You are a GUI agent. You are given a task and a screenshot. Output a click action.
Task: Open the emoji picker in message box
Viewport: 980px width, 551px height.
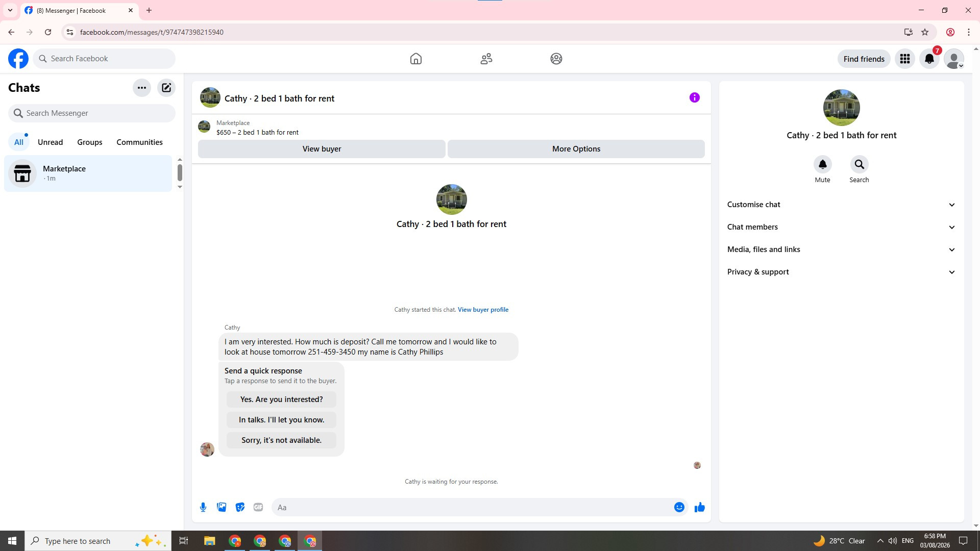679,507
